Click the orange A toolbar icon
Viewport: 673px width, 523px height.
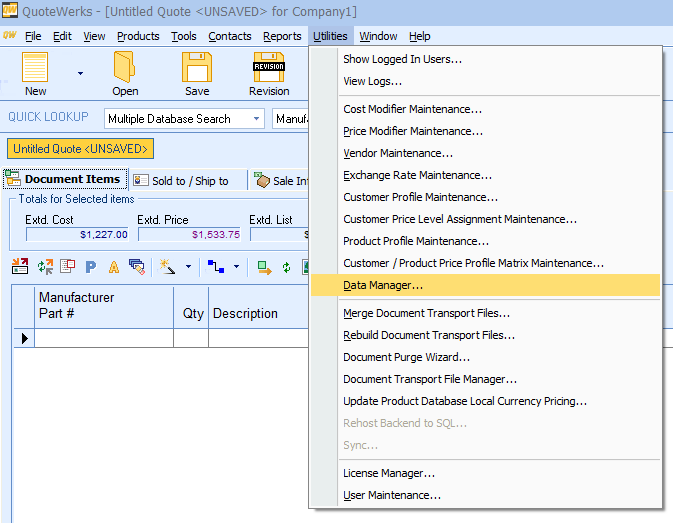pyautogui.click(x=114, y=267)
